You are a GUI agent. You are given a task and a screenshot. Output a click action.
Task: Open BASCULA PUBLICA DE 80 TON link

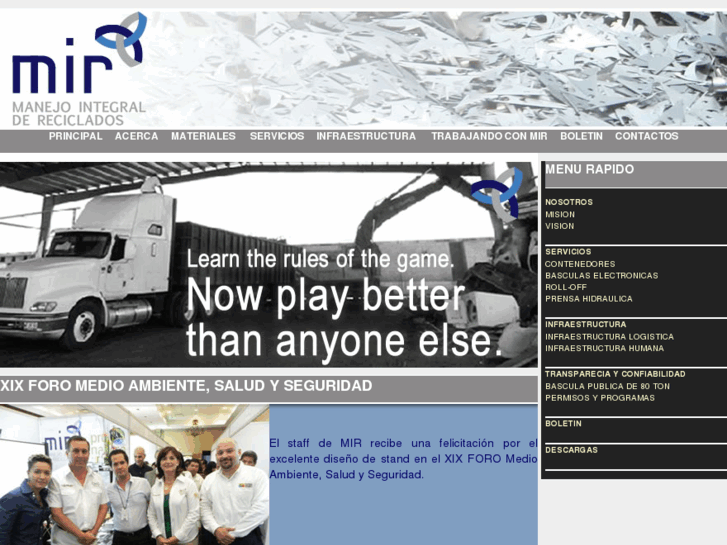[x=607, y=386]
